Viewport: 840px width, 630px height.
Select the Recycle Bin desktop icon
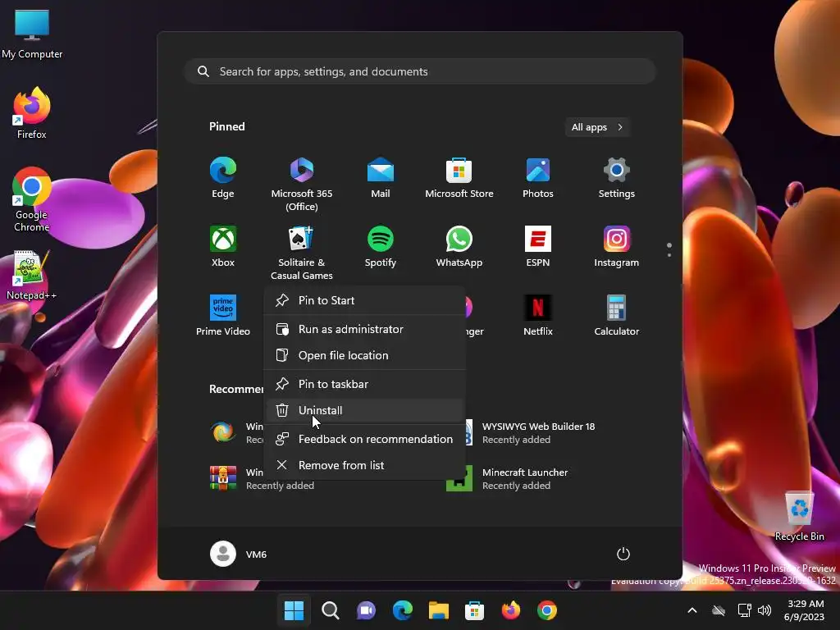click(x=799, y=515)
